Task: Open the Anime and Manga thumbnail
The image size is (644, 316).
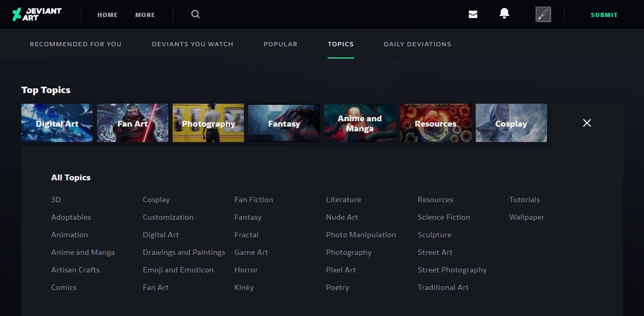Action: [x=360, y=123]
